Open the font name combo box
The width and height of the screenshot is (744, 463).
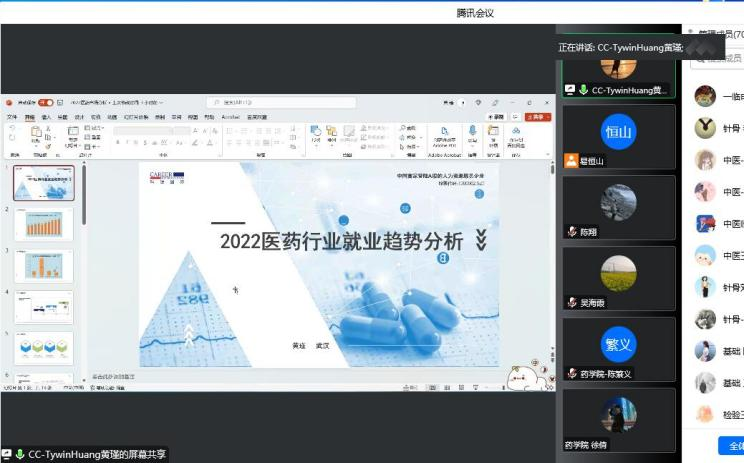pos(145,130)
